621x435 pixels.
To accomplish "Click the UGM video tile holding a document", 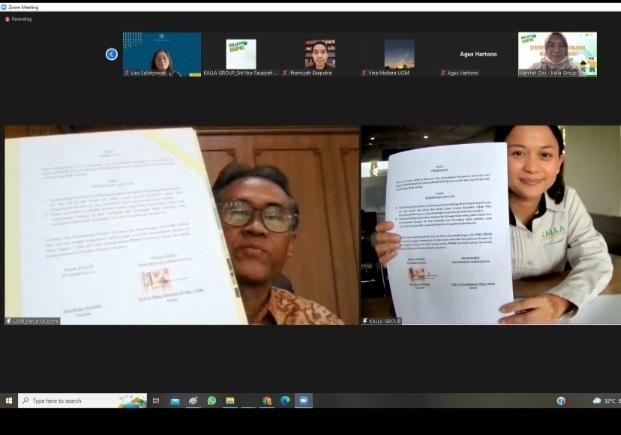I will [x=182, y=225].
